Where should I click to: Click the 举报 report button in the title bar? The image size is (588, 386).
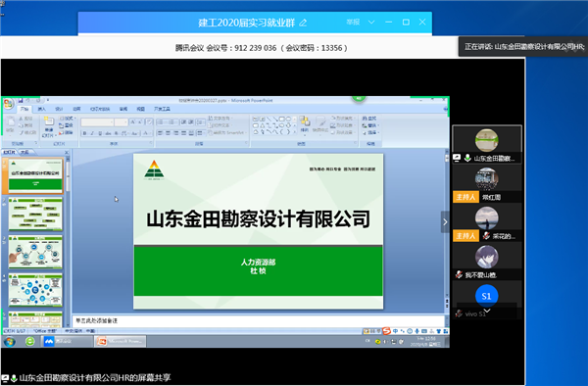click(x=353, y=23)
